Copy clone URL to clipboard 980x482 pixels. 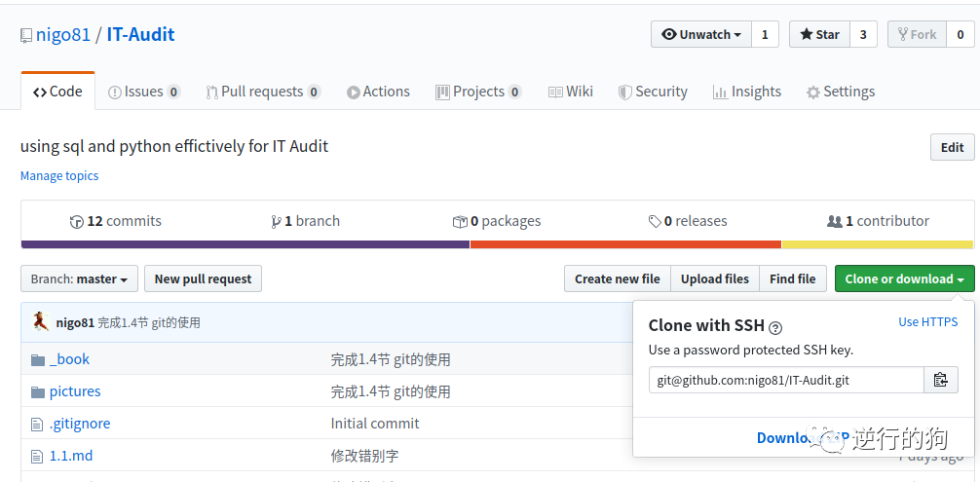coord(941,380)
